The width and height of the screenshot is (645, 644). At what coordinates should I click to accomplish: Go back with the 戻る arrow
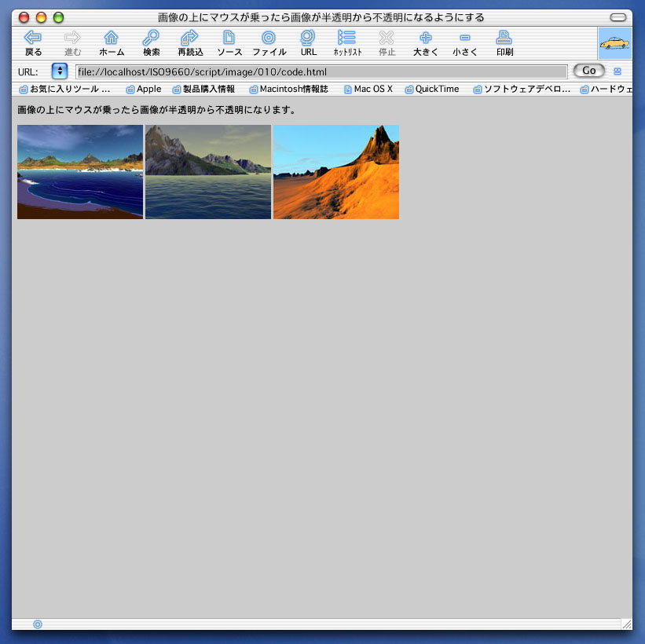tap(33, 42)
